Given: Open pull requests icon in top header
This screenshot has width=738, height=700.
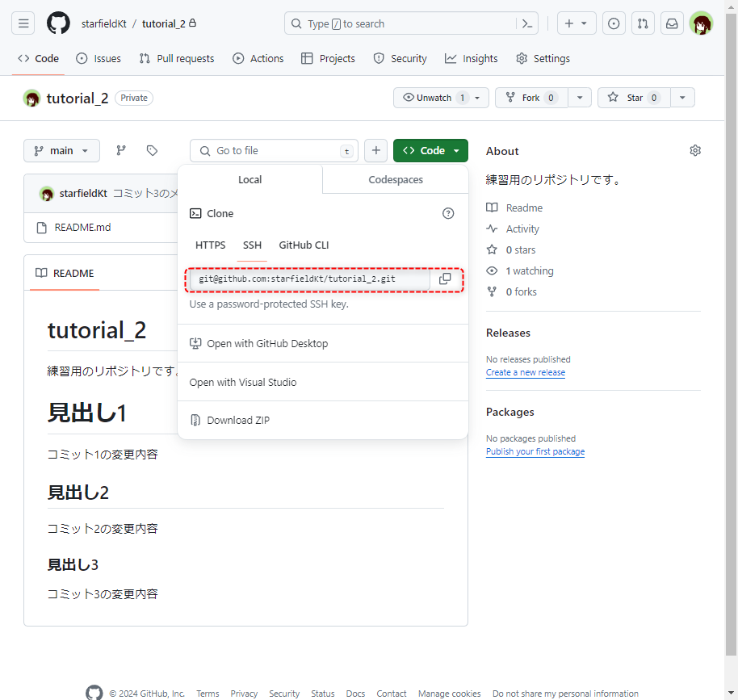Looking at the screenshot, I should (x=643, y=23).
